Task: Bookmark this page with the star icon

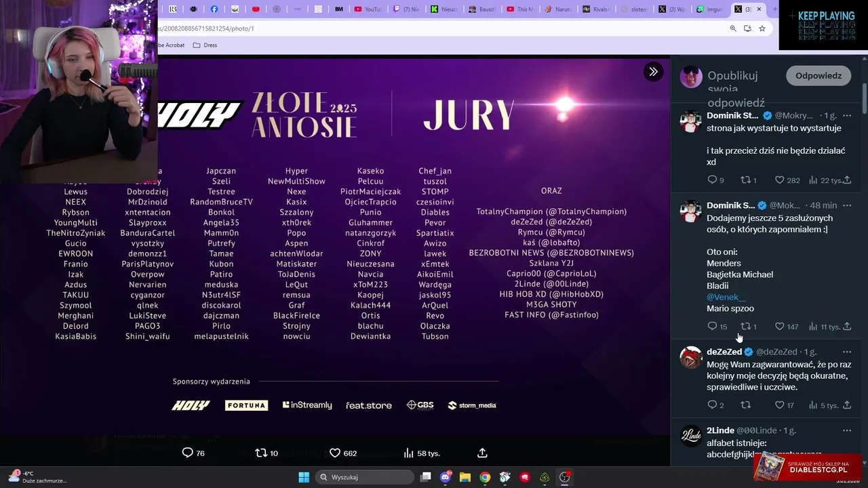Action: [x=762, y=28]
